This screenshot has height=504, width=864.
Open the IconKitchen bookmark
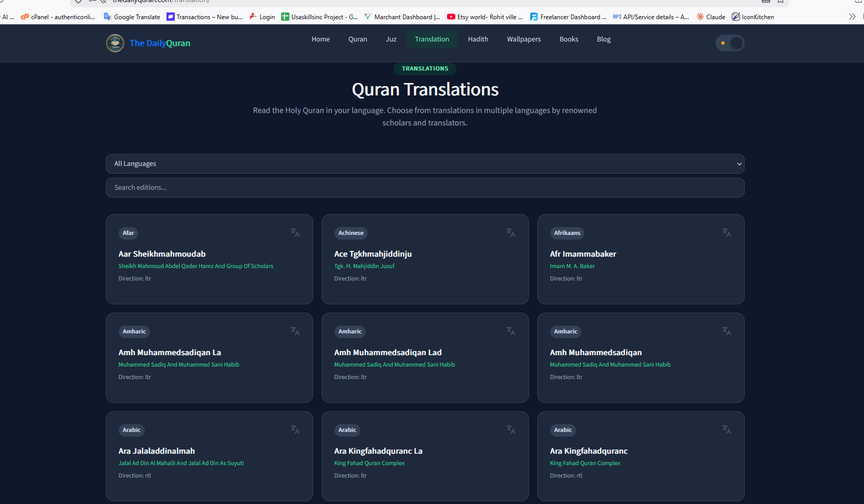[752, 17]
